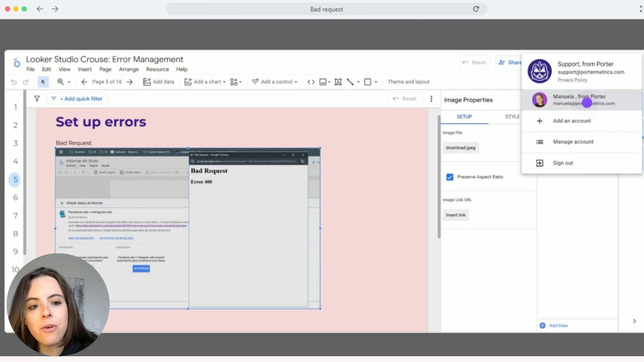Open the Privacy Policy link
The image size is (644, 362).
[572, 80]
